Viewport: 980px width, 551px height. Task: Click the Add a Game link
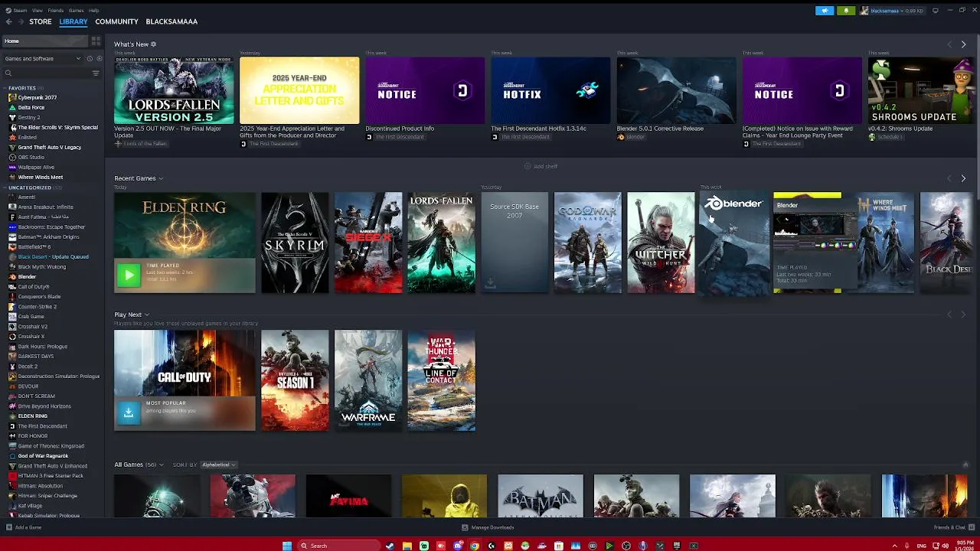[x=28, y=527]
